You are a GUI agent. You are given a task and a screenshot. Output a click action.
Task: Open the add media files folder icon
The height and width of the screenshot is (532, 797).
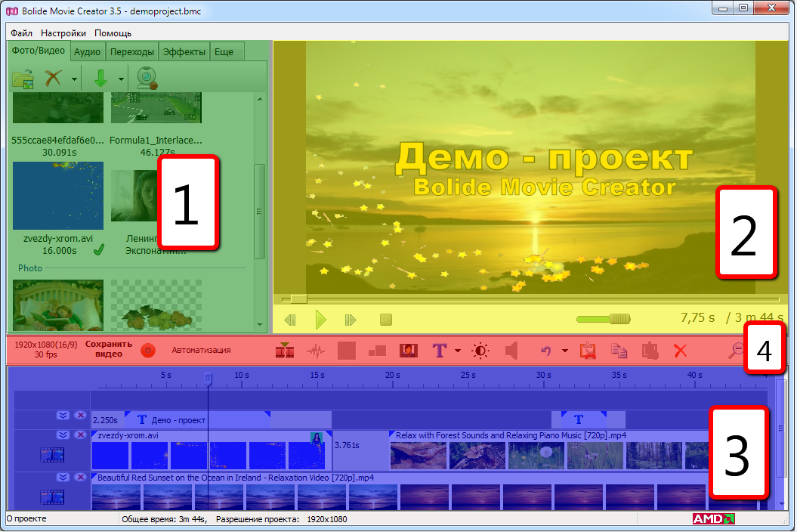click(23, 79)
